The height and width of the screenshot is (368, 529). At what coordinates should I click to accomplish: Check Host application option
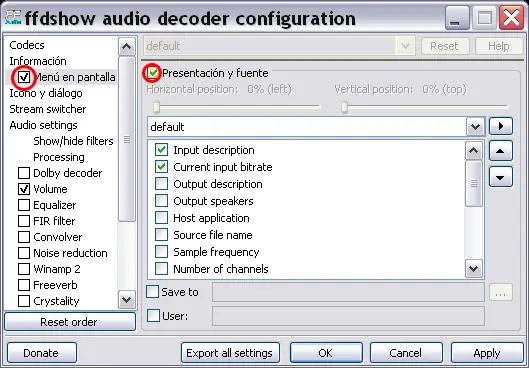tap(161, 218)
